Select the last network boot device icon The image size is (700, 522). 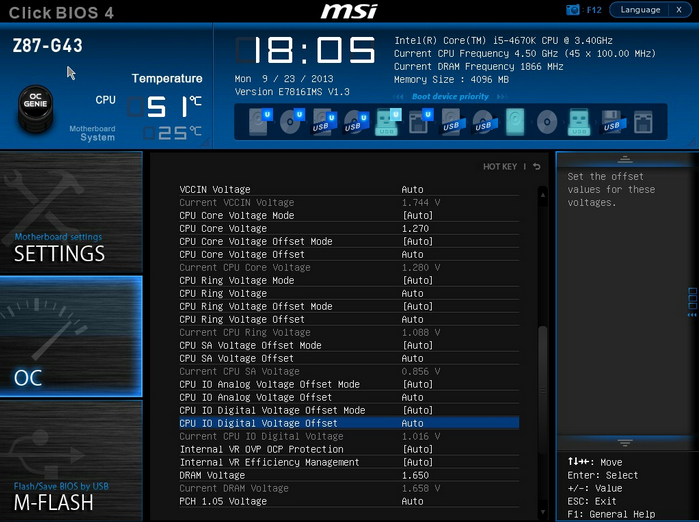pyautogui.click(x=643, y=121)
